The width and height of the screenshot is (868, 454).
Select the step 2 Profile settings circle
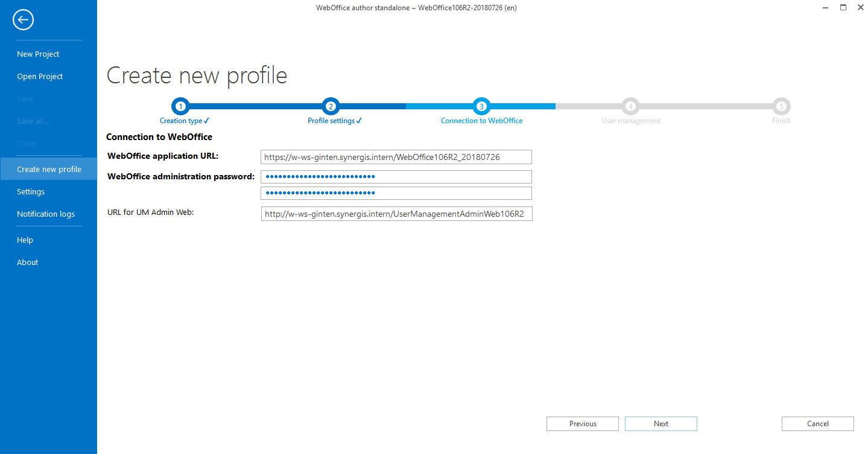pyautogui.click(x=331, y=106)
